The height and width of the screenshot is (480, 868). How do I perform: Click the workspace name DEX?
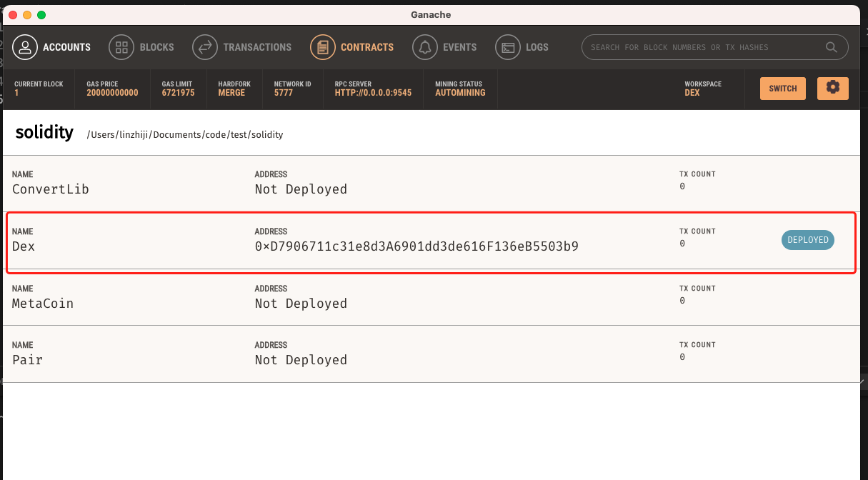(692, 93)
